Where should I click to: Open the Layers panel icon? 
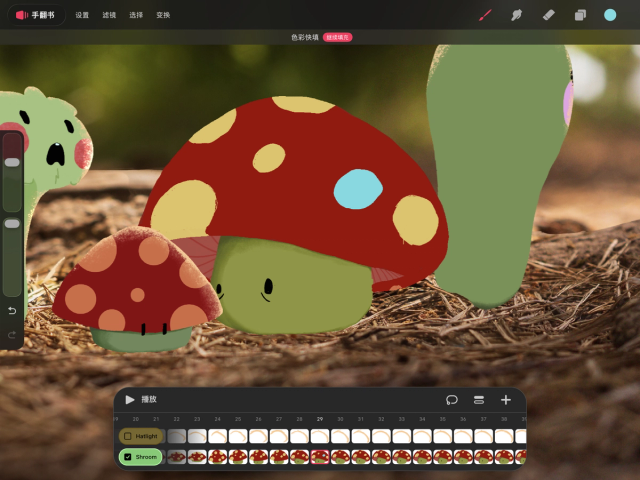point(579,15)
